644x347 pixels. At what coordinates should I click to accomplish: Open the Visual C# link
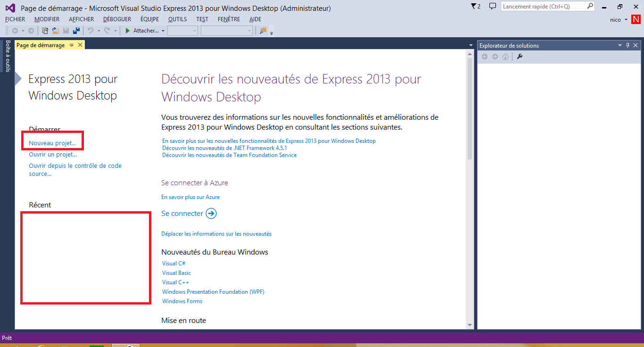tap(174, 264)
